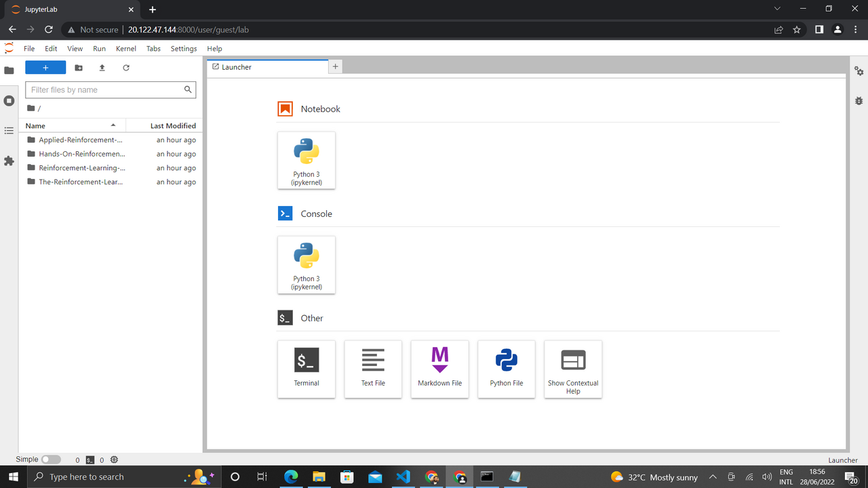Click the Upload Files arrow icon
This screenshot has width=868, height=488.
[102, 68]
